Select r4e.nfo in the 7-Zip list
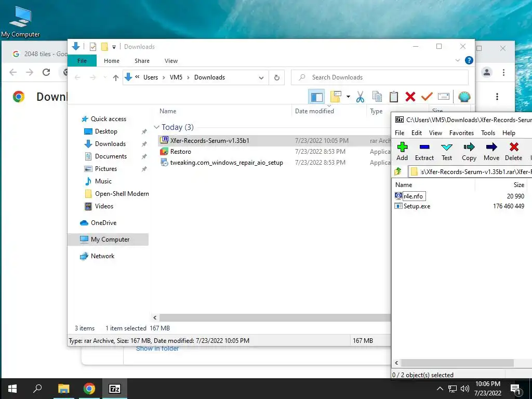Image resolution: width=532 pixels, height=399 pixels. pos(413,196)
